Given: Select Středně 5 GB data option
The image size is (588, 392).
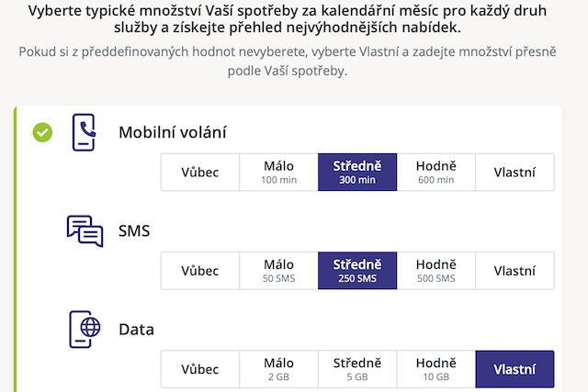Looking at the screenshot, I should pyautogui.click(x=357, y=369).
